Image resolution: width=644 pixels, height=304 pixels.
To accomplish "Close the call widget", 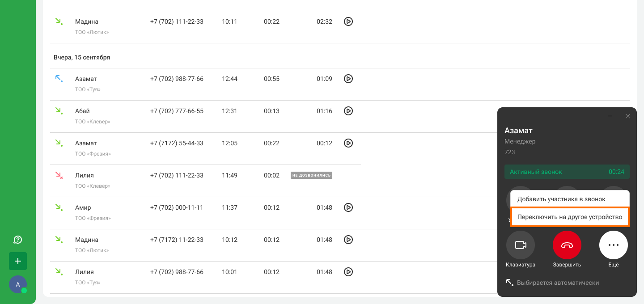I will click(628, 116).
